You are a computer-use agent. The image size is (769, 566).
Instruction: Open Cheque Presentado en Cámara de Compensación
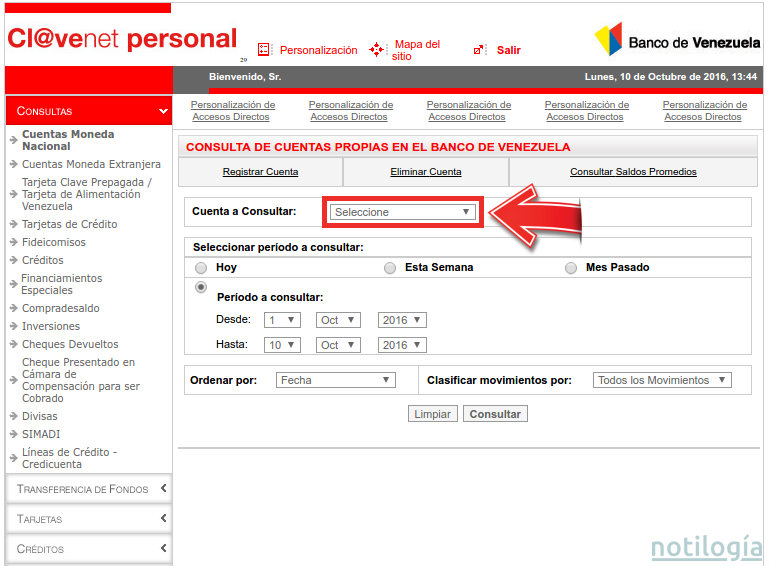tap(81, 380)
